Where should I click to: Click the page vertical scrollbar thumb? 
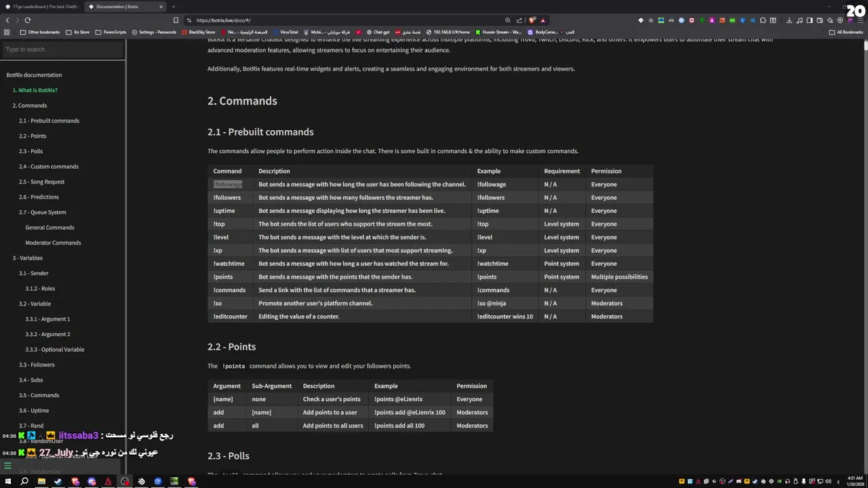[865, 46]
